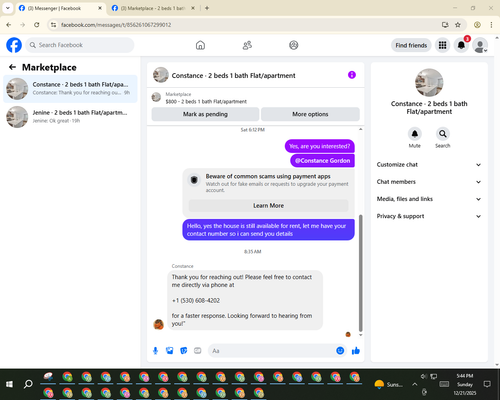500x400 pixels.
Task: Open Windows taskbar search
Action: point(28,384)
